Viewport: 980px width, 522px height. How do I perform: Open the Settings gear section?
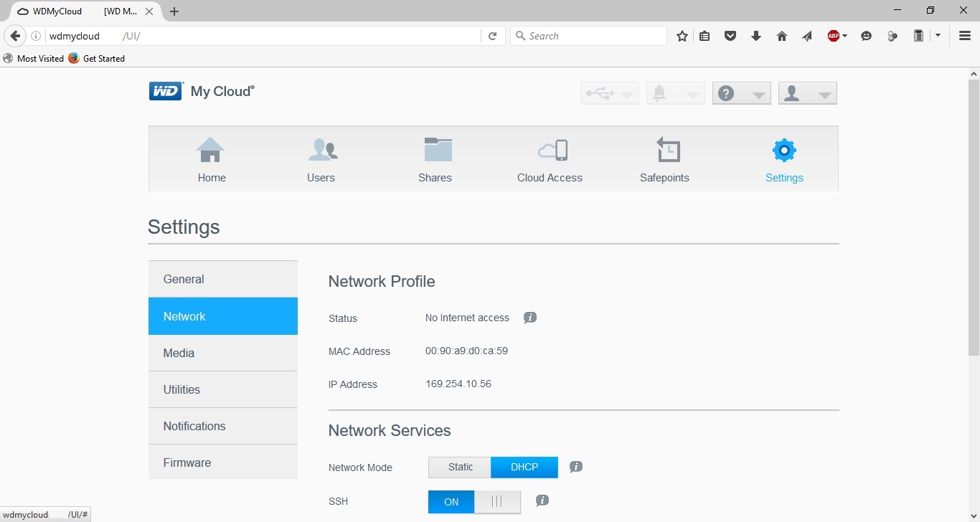click(784, 159)
